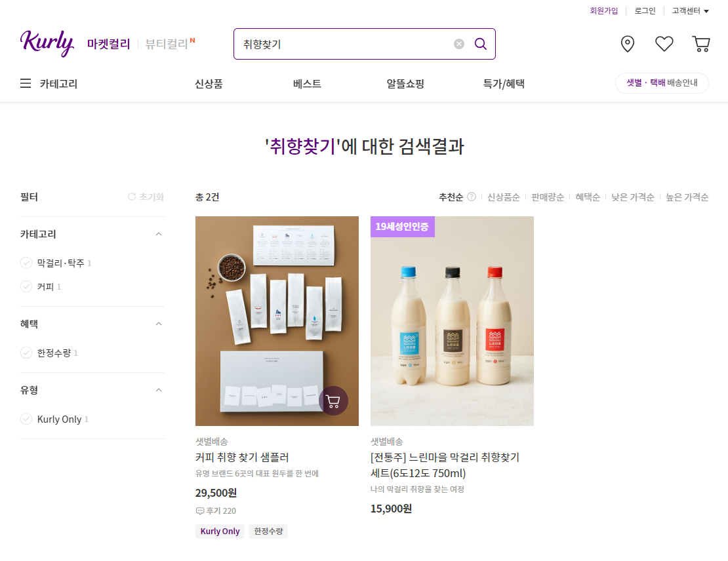Open the 로그인 link
728x561 pixels.
pyautogui.click(x=645, y=10)
